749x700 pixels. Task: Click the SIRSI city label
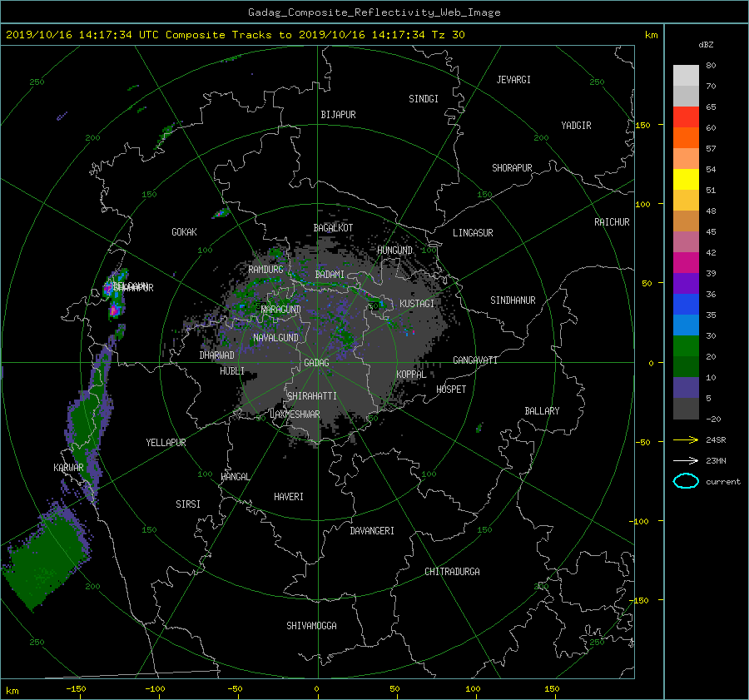coord(188,504)
